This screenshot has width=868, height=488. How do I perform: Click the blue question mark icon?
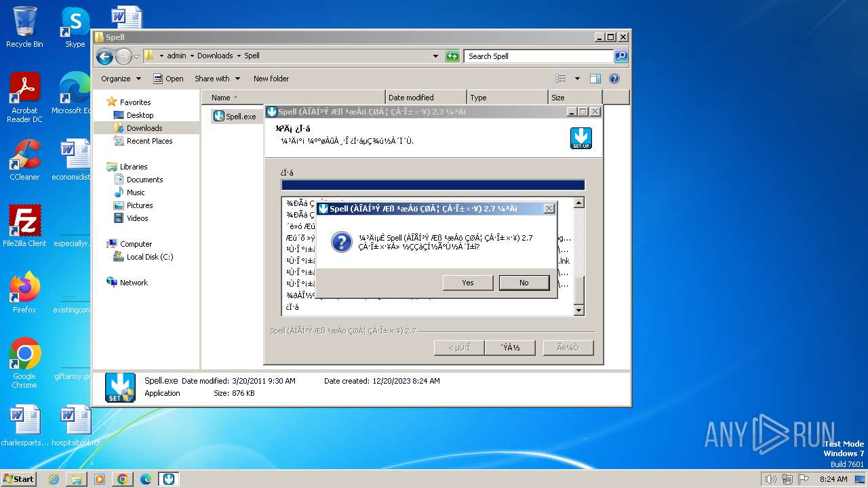341,242
